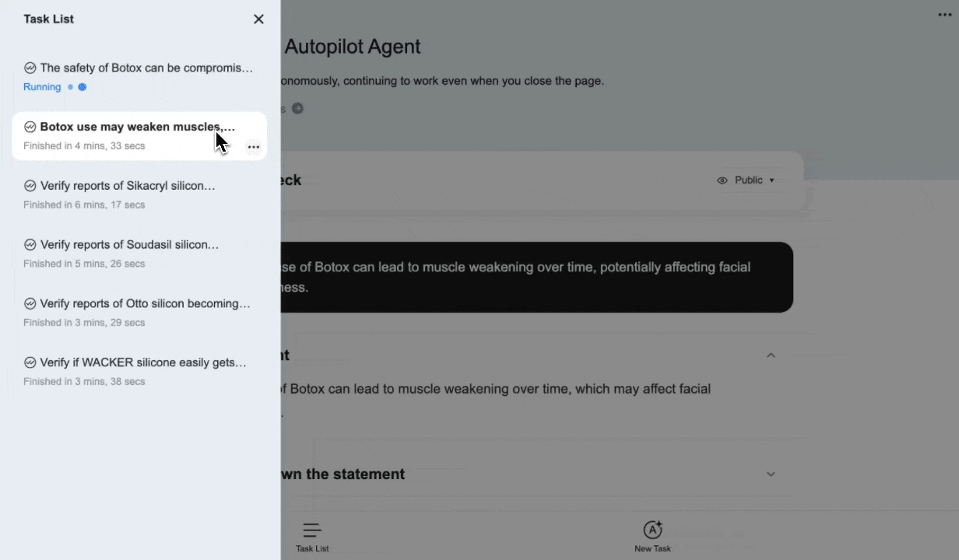Click the New Task button at the bottom bar
This screenshot has width=959, height=560.
(652, 537)
